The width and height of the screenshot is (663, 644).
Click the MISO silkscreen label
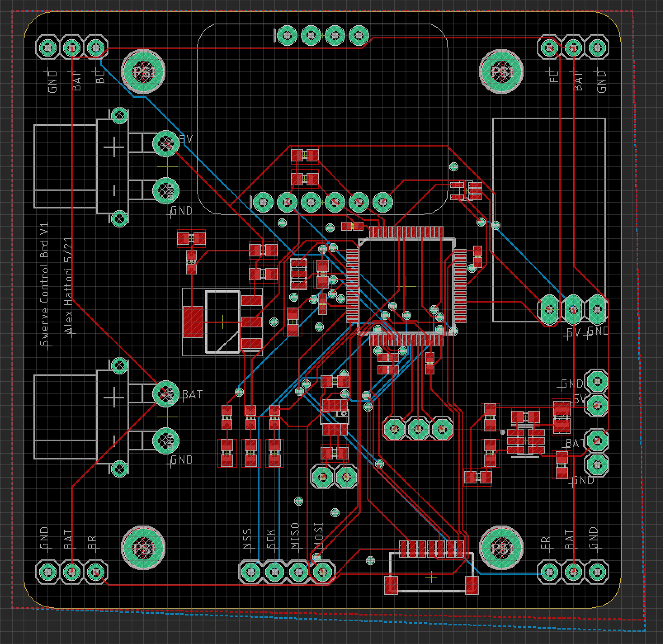(295, 536)
